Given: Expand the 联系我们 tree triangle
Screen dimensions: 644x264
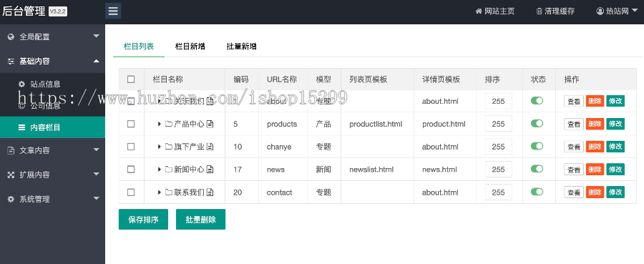Looking at the screenshot, I should pos(160,192).
